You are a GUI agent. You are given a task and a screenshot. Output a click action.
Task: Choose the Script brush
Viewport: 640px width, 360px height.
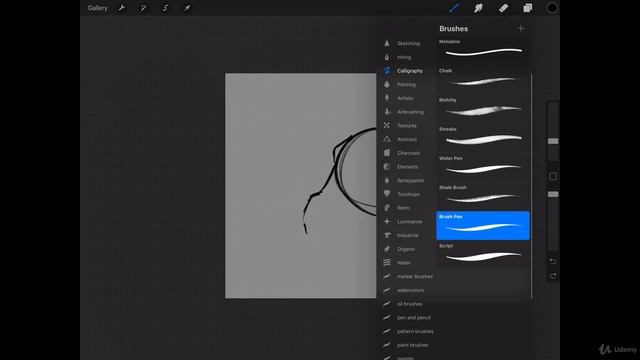[483, 255]
